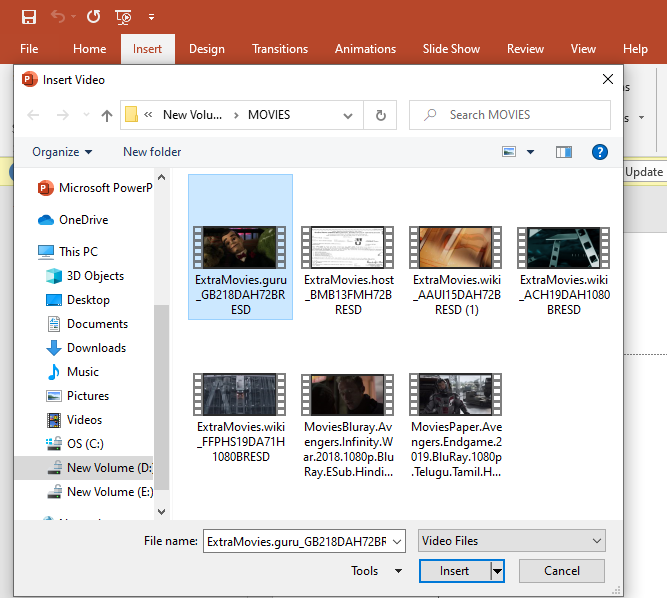667x598 pixels.
Task: Select the Downloads folder in sidebar
Action: [x=96, y=348]
